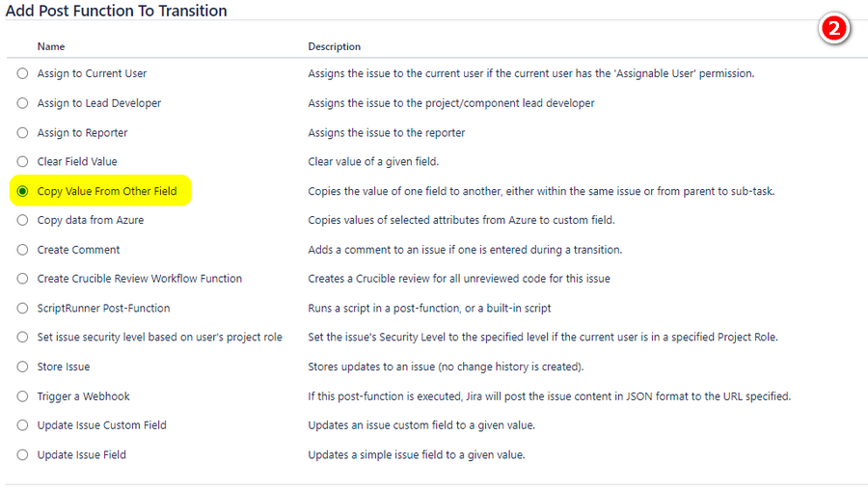The width and height of the screenshot is (868, 490).
Task: Choose the Trigger a Webhook option
Action: 22,396
